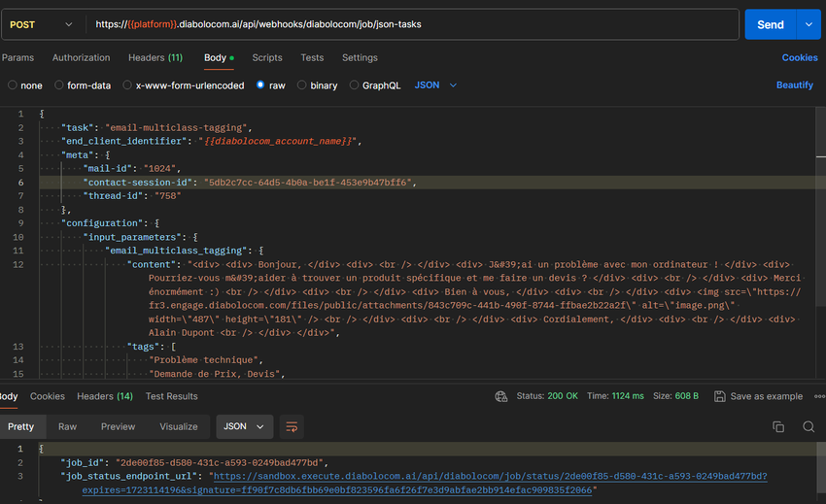The image size is (826, 504).
Task: Select the form-data body option
Action: (x=59, y=85)
